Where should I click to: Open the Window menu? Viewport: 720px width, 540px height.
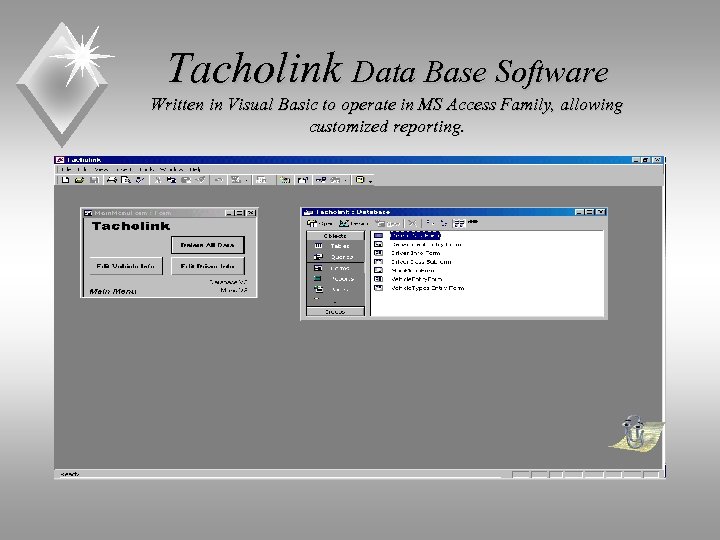point(171,169)
